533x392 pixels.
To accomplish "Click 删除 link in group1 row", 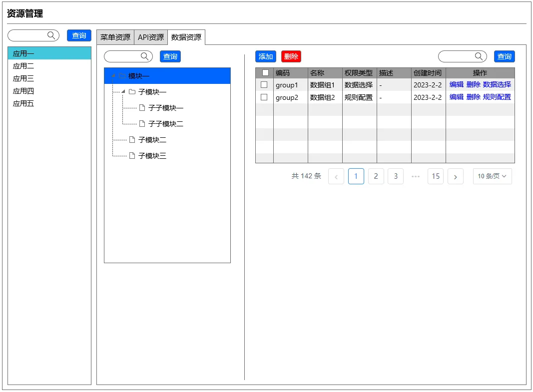I will point(474,84).
